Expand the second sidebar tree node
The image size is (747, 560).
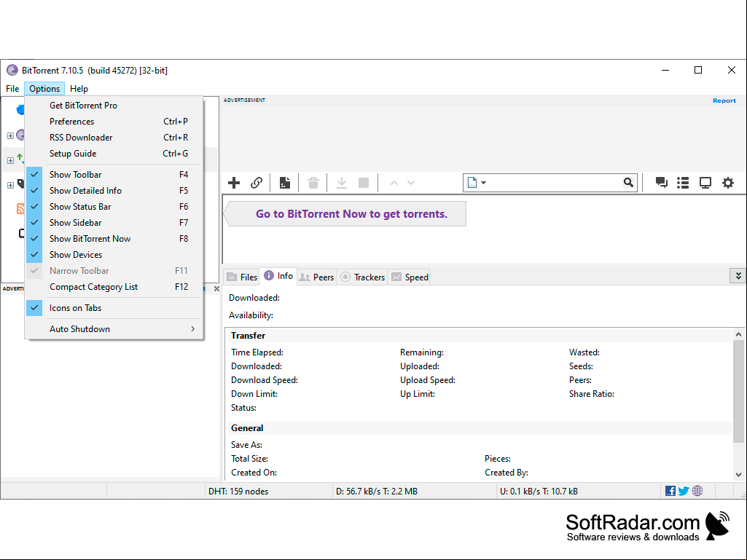(x=10, y=160)
